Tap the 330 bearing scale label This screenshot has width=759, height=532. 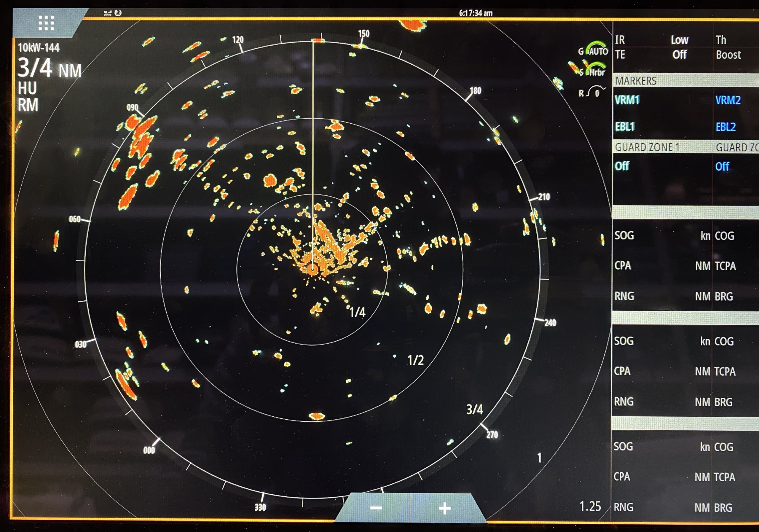[x=260, y=507]
